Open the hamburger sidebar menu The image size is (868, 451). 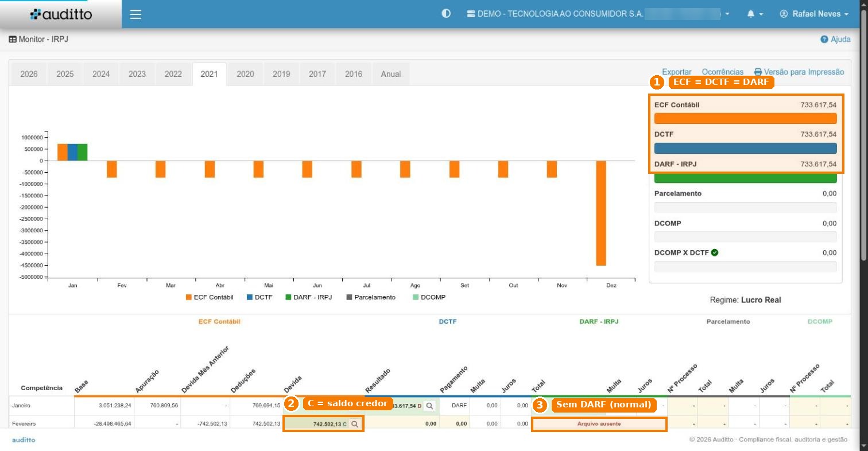click(135, 14)
